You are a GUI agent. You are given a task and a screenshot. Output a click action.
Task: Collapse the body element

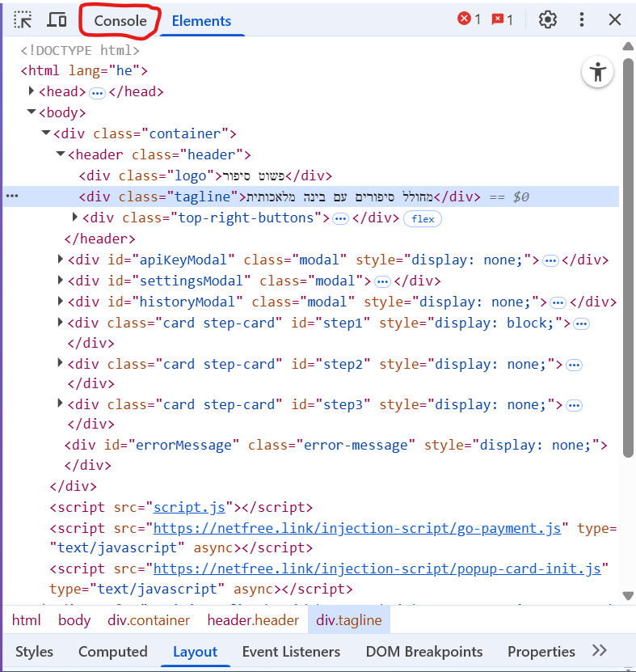click(x=32, y=112)
